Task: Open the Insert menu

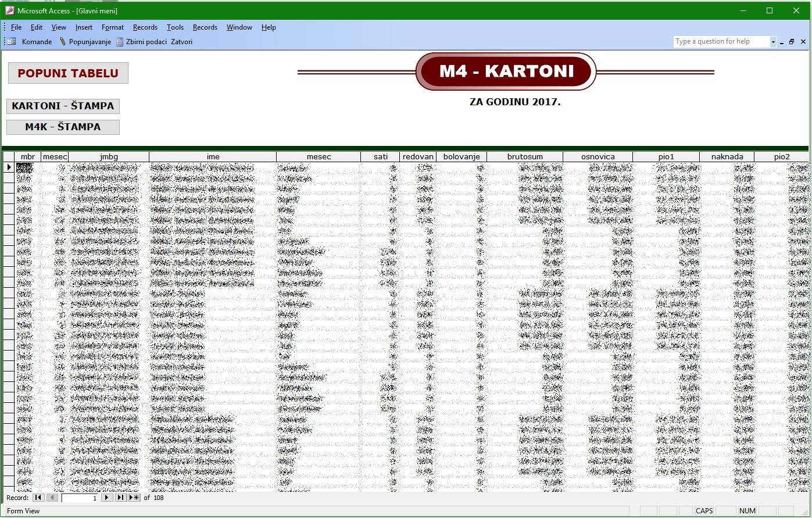Action: click(84, 27)
